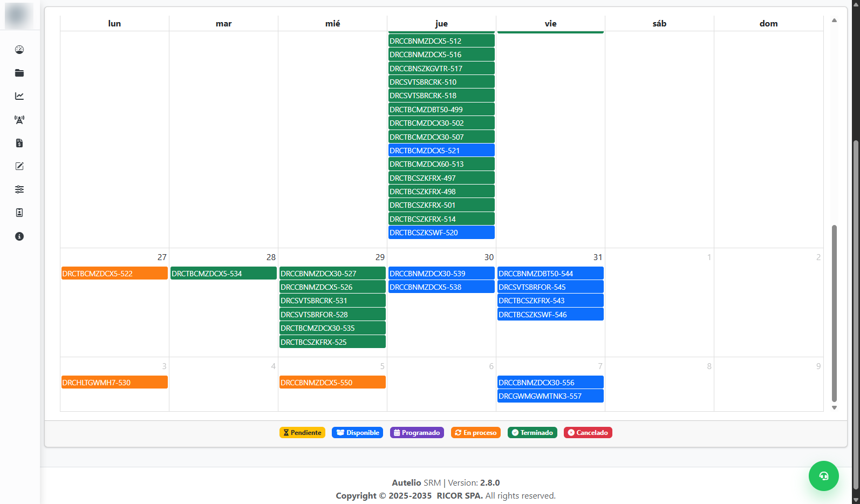
Task: Open event DRCTBCSZKFRX-525
Action: click(x=332, y=342)
